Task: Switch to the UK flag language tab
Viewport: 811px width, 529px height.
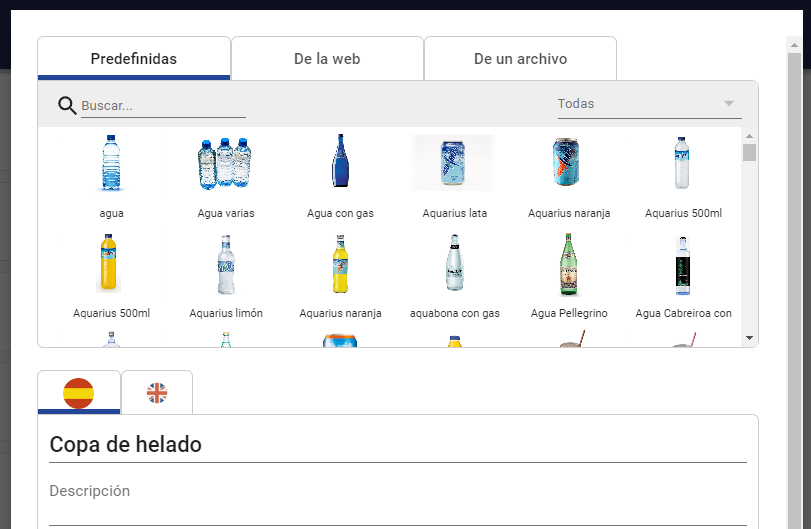Action: (x=157, y=392)
